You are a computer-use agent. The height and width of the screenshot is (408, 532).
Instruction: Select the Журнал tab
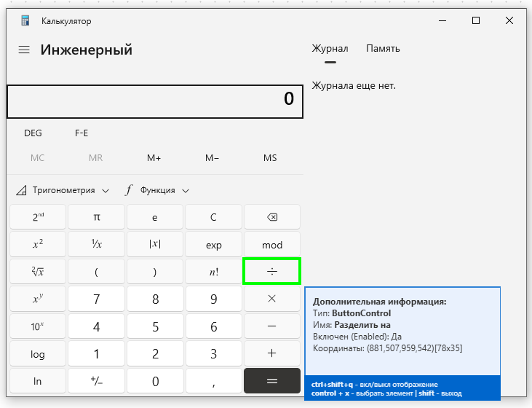[x=330, y=49]
